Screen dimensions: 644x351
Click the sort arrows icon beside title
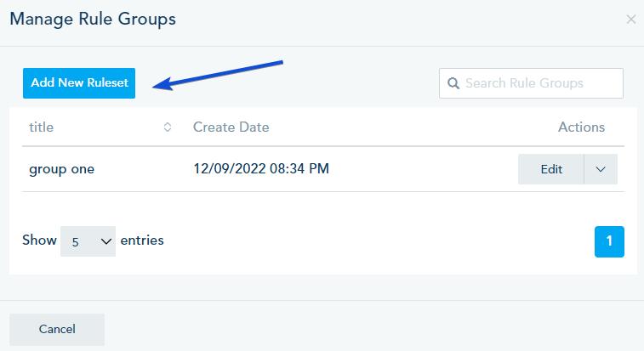point(168,127)
